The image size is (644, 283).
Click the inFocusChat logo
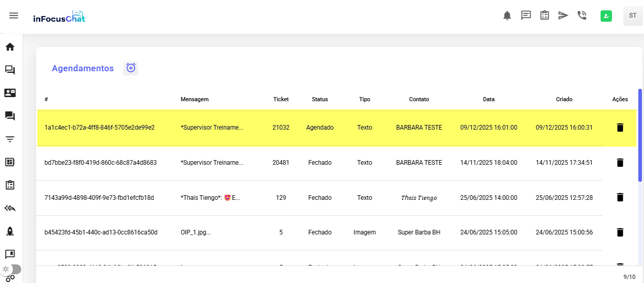(x=59, y=17)
